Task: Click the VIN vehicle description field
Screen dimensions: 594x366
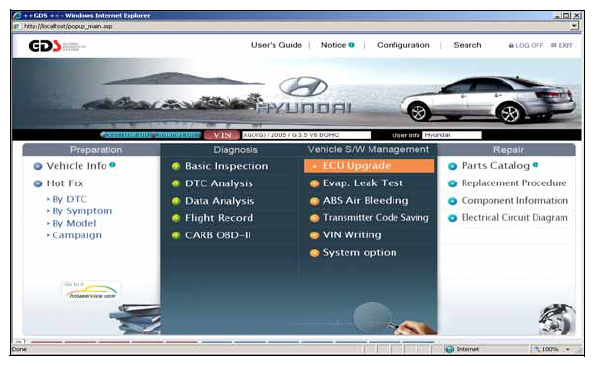Action: 306,135
